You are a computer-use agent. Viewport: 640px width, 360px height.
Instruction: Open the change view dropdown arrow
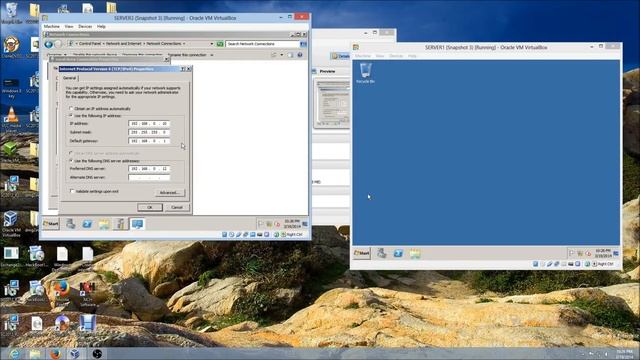(282, 55)
